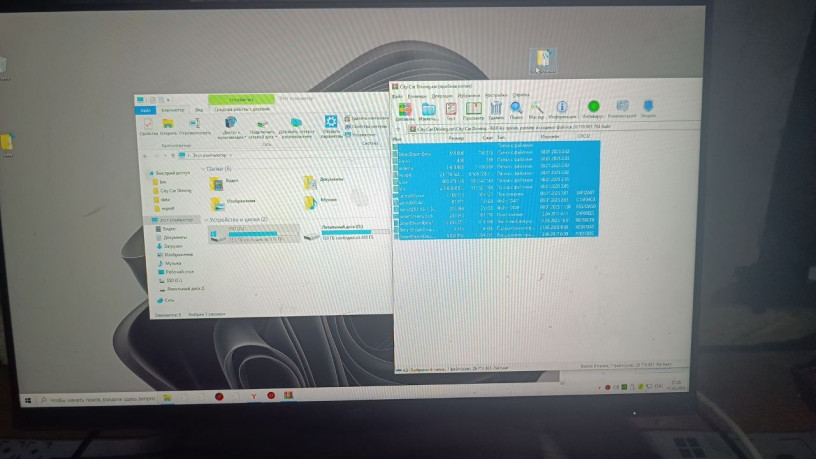Click the Explorer up-one-level arrow
This screenshot has height=459, width=816.
point(173,156)
